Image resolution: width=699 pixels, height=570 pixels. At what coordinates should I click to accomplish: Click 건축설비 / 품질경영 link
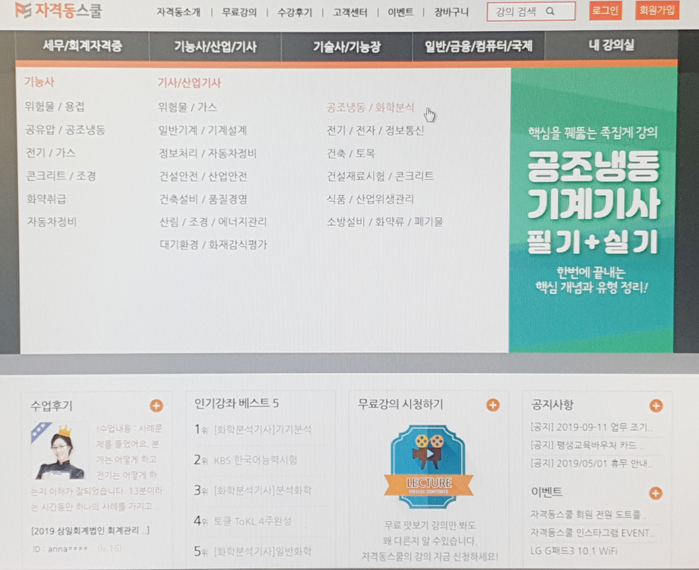(203, 199)
